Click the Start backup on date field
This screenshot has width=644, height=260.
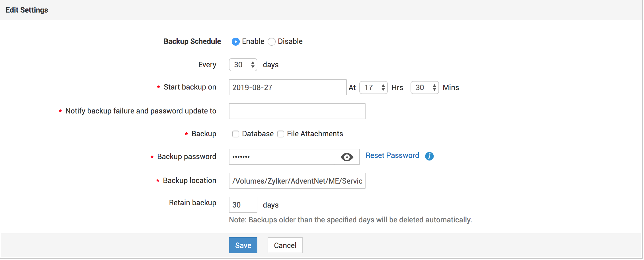tap(288, 87)
